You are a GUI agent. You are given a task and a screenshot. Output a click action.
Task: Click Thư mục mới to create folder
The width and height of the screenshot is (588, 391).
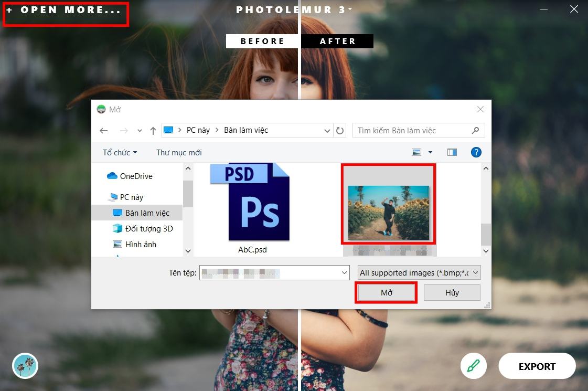click(179, 152)
